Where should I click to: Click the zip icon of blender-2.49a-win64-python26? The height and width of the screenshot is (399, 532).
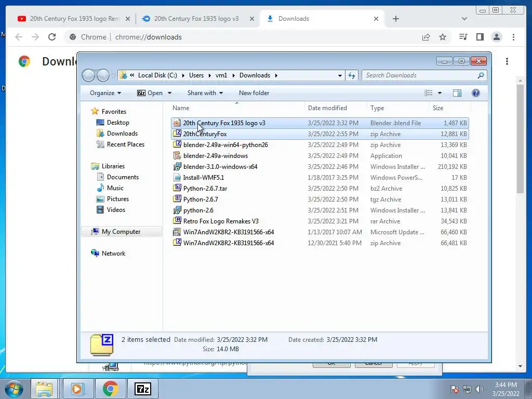click(x=177, y=144)
